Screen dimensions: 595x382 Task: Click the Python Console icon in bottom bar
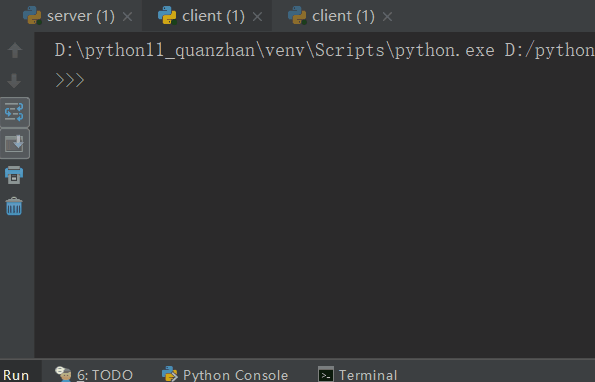point(170,374)
